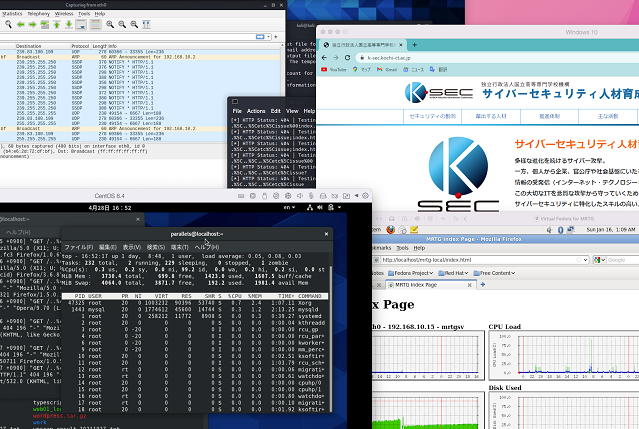Click Wireshark's go to specific packet icon

[x=44, y=24]
